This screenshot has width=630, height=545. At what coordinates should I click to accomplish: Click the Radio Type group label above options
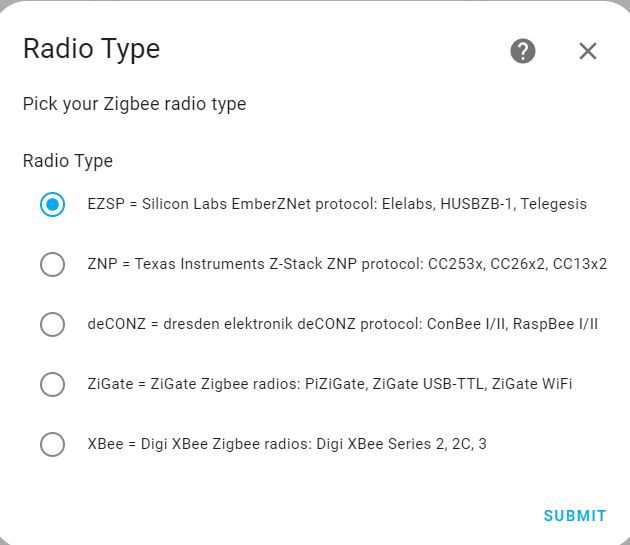click(x=68, y=161)
